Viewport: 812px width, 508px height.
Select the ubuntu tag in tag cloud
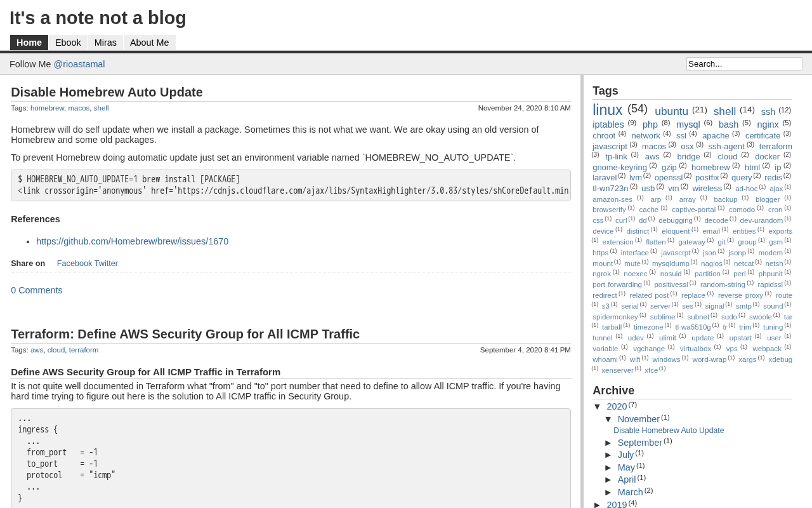671,111
